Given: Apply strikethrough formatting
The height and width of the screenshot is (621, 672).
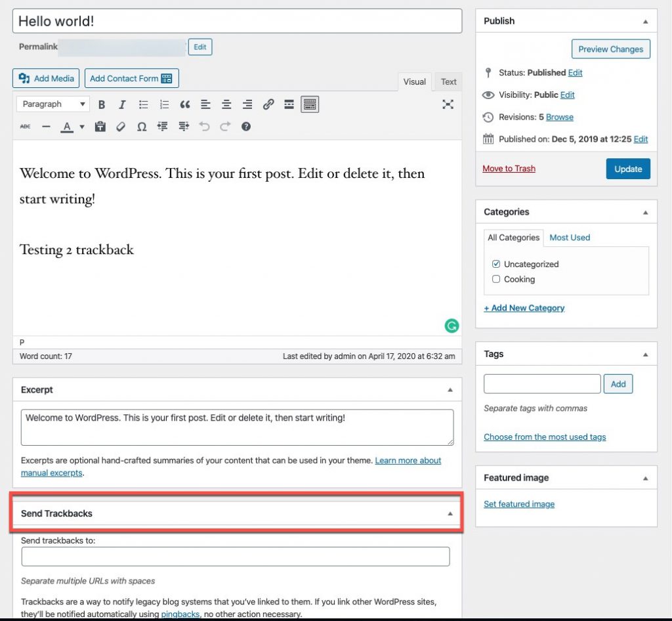Looking at the screenshot, I should tap(26, 127).
